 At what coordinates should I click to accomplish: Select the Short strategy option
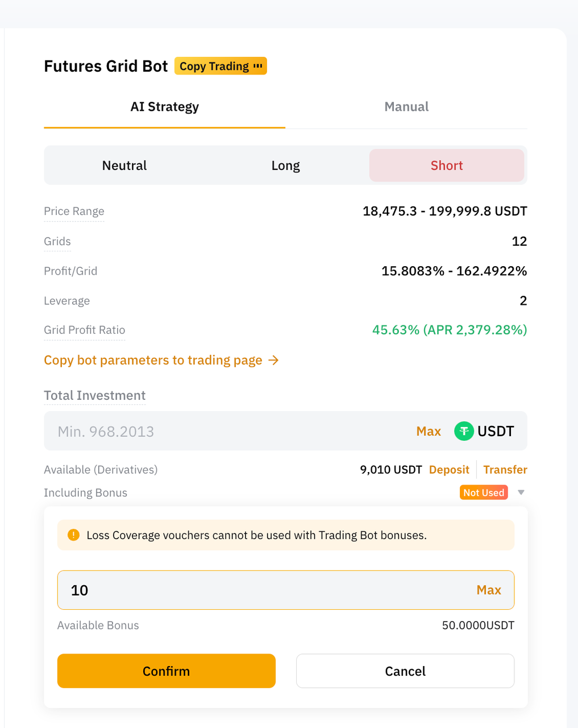coord(447,166)
